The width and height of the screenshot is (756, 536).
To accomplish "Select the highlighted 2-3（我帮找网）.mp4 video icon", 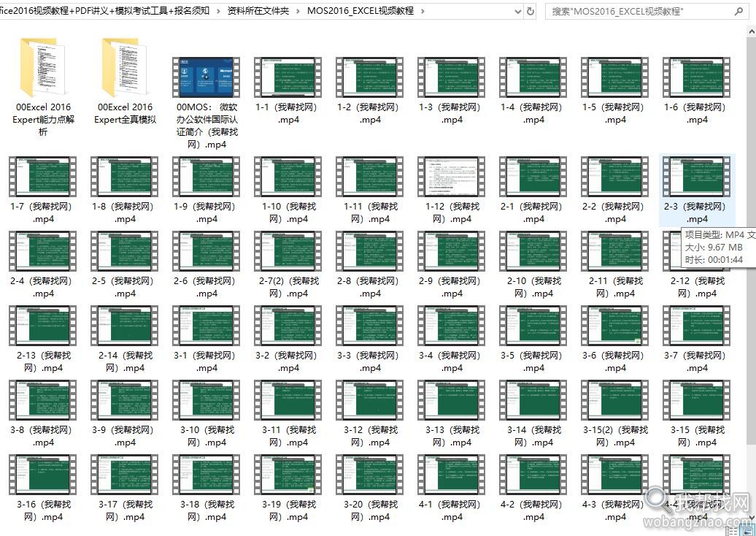I will coord(697,177).
